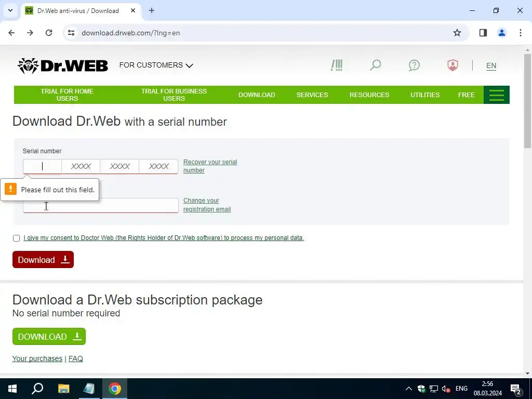
Task: Open the user profile shield icon
Action: [x=453, y=65]
